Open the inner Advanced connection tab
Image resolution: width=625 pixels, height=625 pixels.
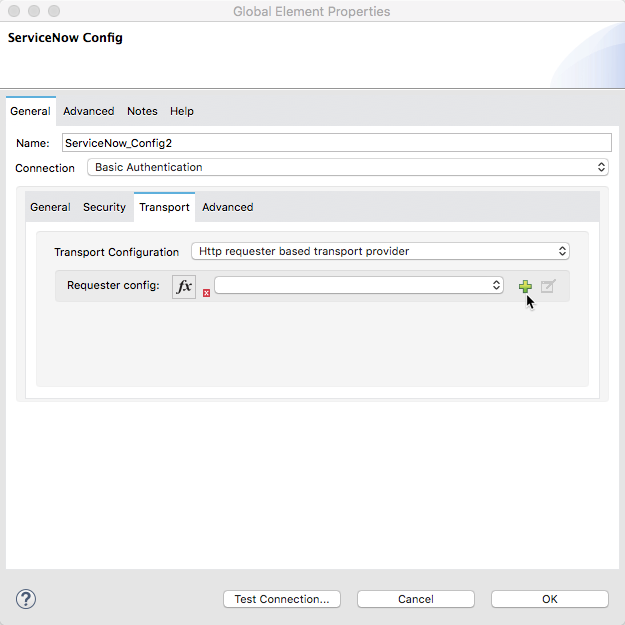[x=228, y=207]
